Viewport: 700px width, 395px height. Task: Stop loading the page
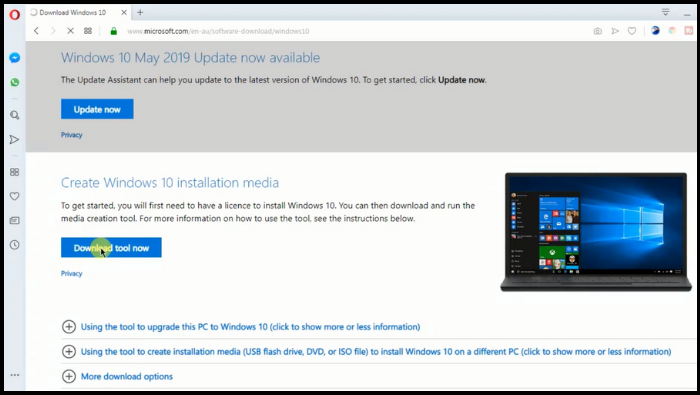point(70,31)
